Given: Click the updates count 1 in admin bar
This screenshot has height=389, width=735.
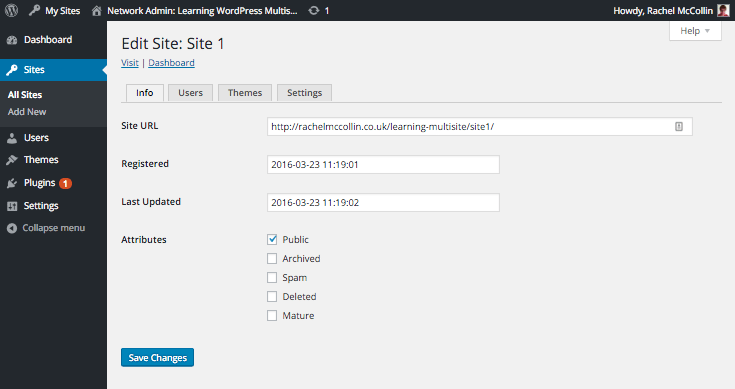Looking at the screenshot, I should [327, 11].
